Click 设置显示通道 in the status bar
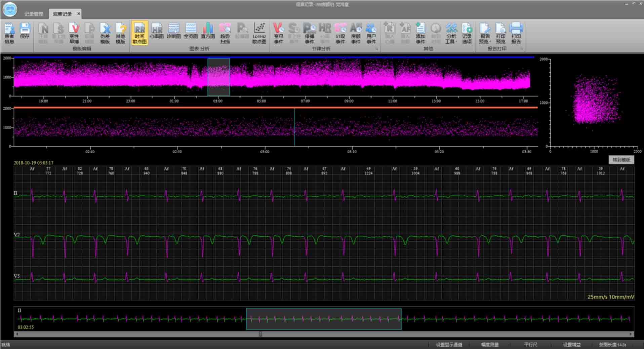This screenshot has width=644, height=349. [x=449, y=345]
